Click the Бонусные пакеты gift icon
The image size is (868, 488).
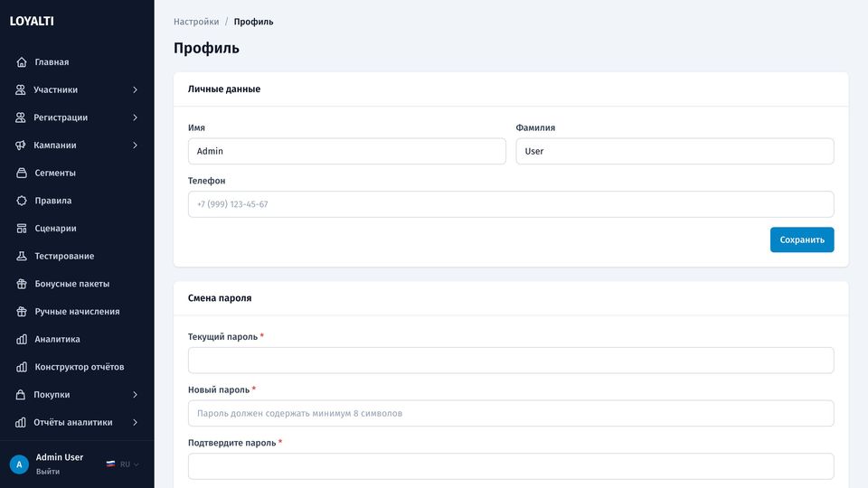pyautogui.click(x=22, y=283)
